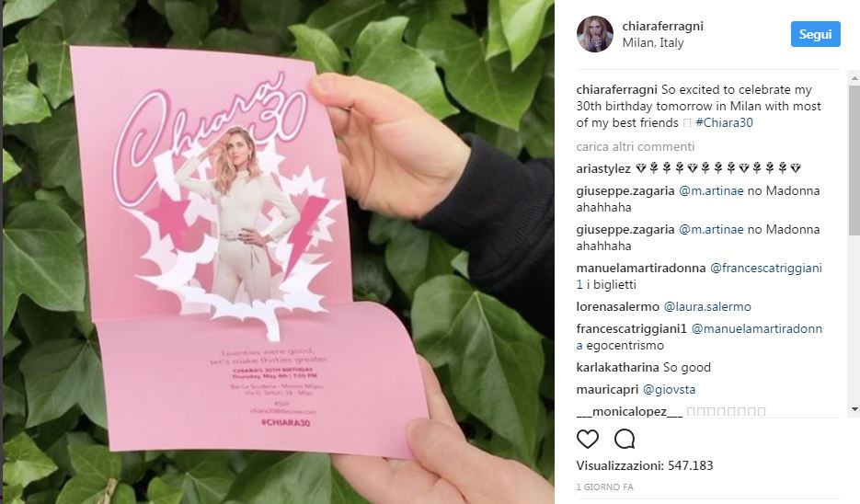Click the heart like icon
860x504 pixels.
(588, 439)
